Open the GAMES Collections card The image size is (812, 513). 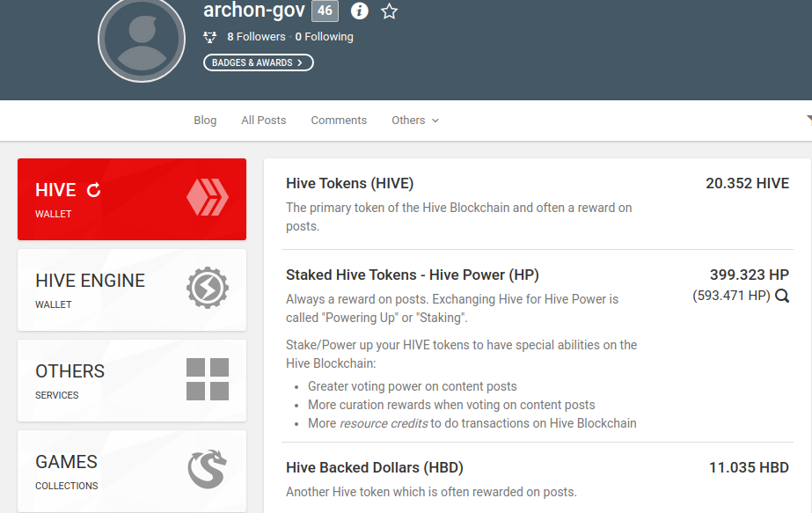pyautogui.click(x=132, y=471)
